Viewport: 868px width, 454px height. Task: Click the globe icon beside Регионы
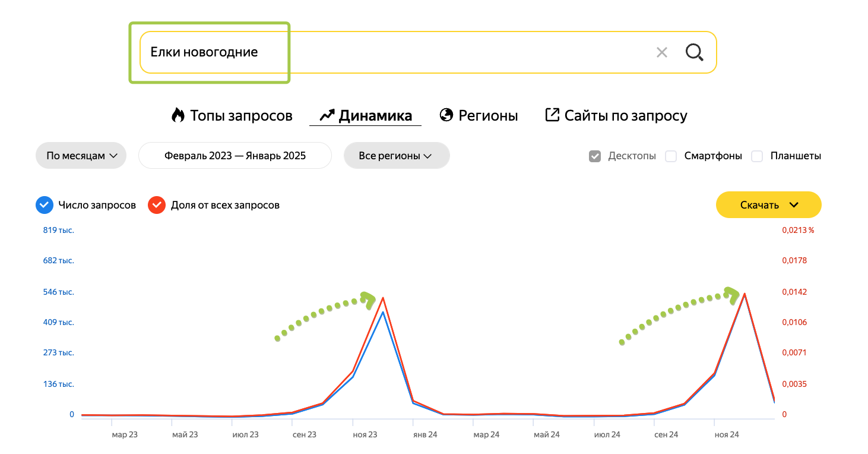pos(446,115)
